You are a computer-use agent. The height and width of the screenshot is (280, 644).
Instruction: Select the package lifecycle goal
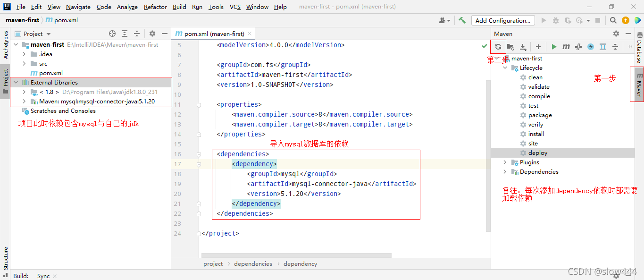(540, 115)
